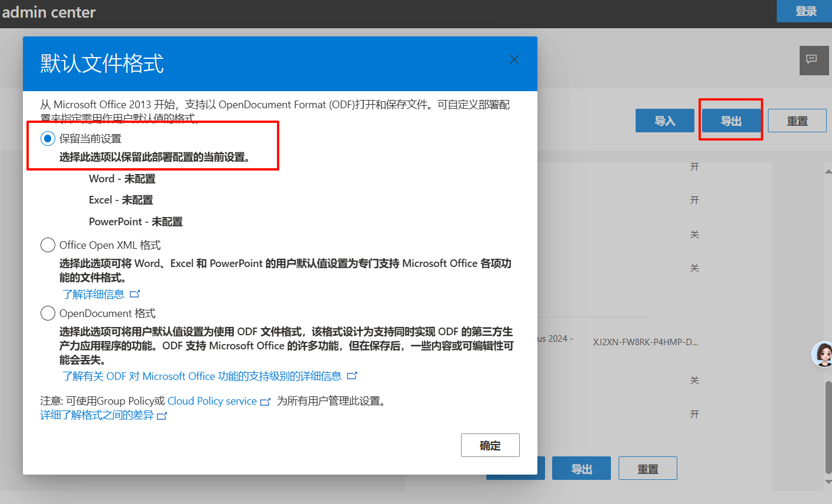Select the OpenDocument 格式 radio option
The height and width of the screenshot is (504, 832).
pos(48,313)
